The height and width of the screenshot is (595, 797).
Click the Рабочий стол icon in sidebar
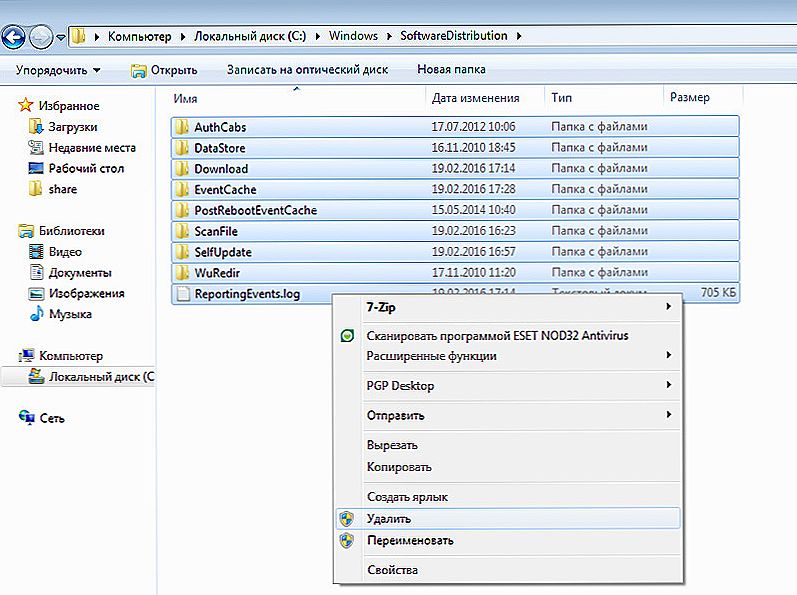click(x=36, y=168)
